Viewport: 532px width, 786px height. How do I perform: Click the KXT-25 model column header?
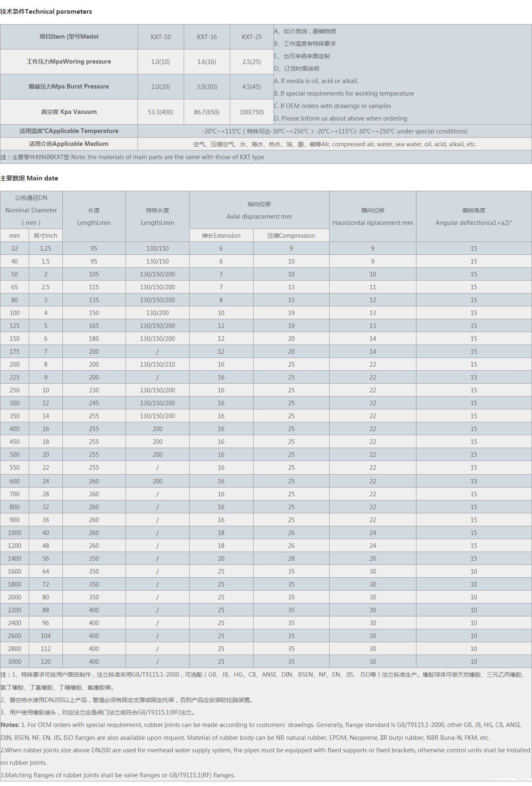pos(251,37)
